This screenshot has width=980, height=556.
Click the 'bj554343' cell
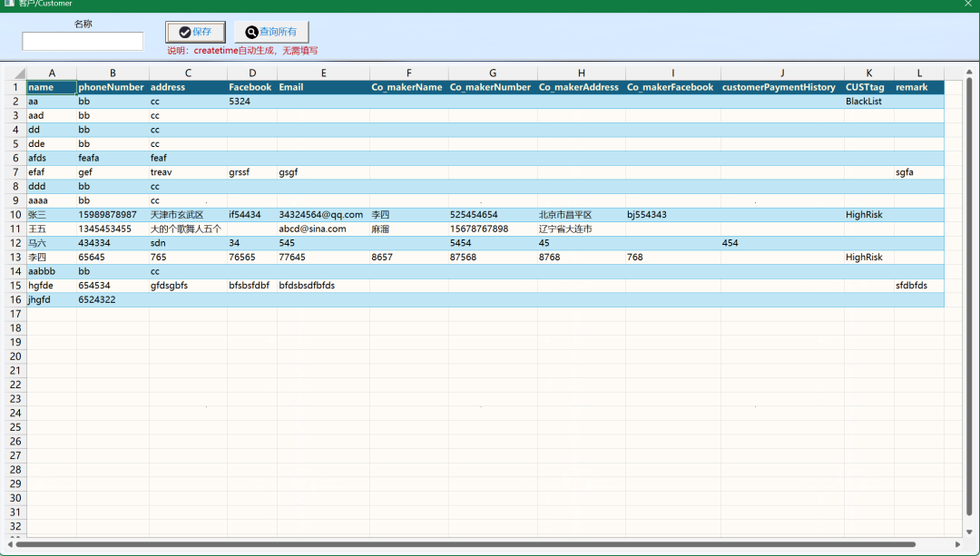click(x=672, y=214)
